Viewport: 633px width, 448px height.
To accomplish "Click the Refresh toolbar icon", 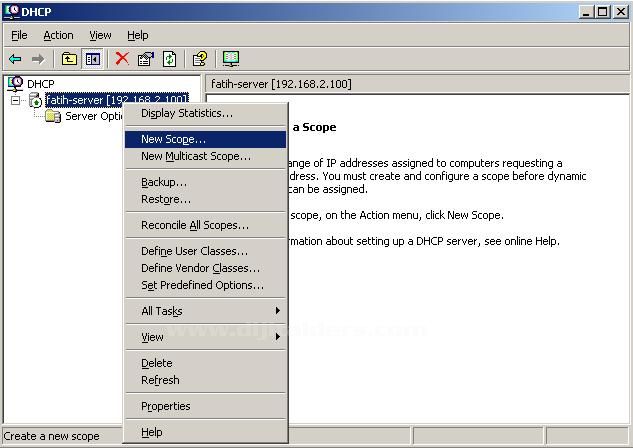I will click(169, 59).
